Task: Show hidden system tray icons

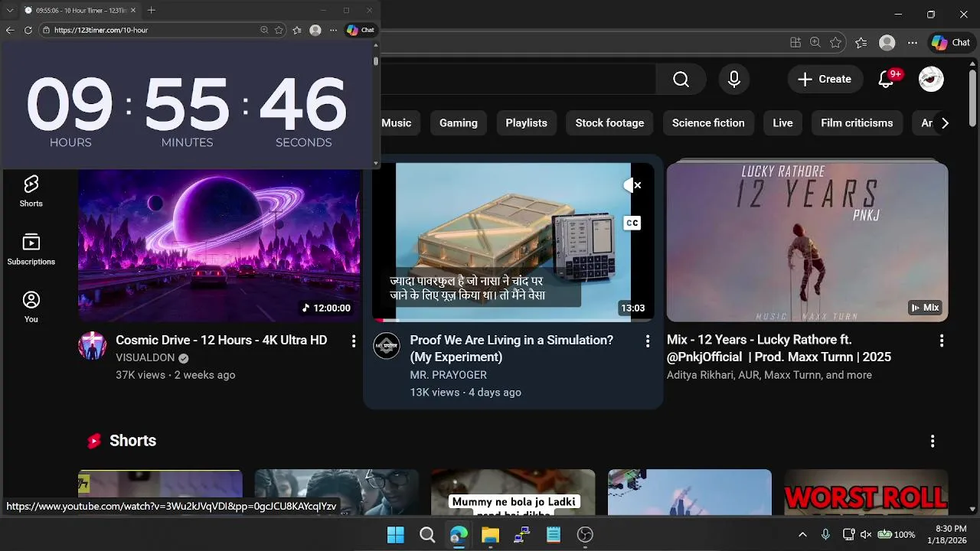Action: (x=802, y=535)
